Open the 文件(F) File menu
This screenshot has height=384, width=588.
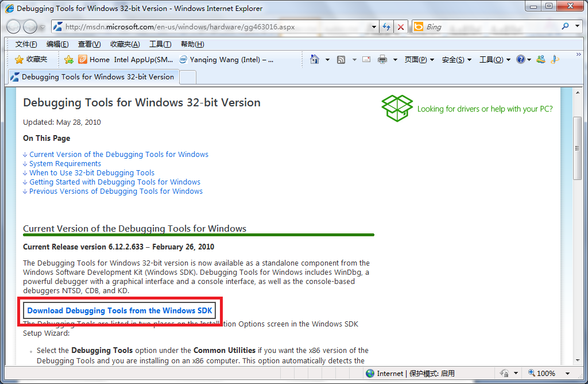[x=26, y=44]
